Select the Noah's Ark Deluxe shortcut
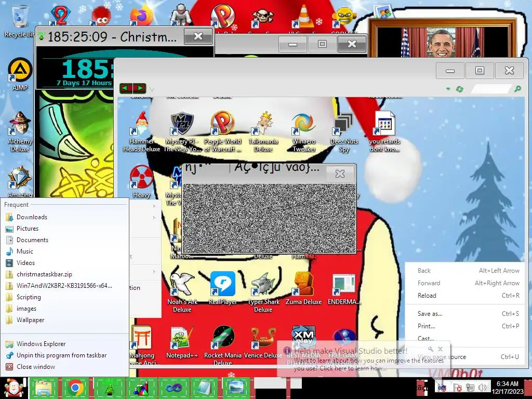The width and height of the screenshot is (532, 399). point(182,292)
